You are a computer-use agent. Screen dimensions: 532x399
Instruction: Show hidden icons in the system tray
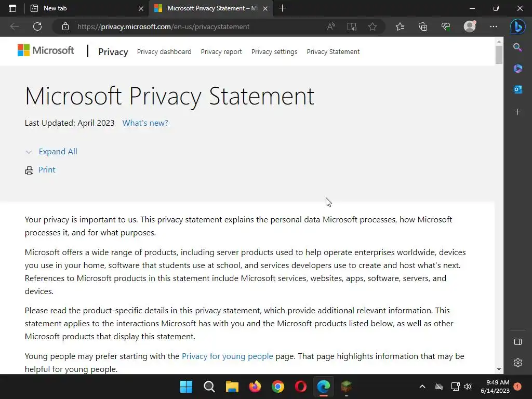(422, 387)
